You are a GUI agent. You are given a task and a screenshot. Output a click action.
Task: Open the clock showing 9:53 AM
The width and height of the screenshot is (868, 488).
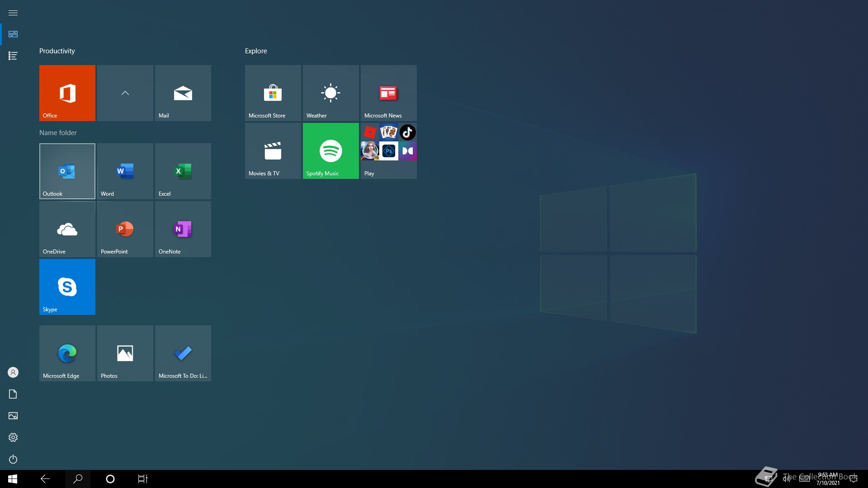click(828, 479)
